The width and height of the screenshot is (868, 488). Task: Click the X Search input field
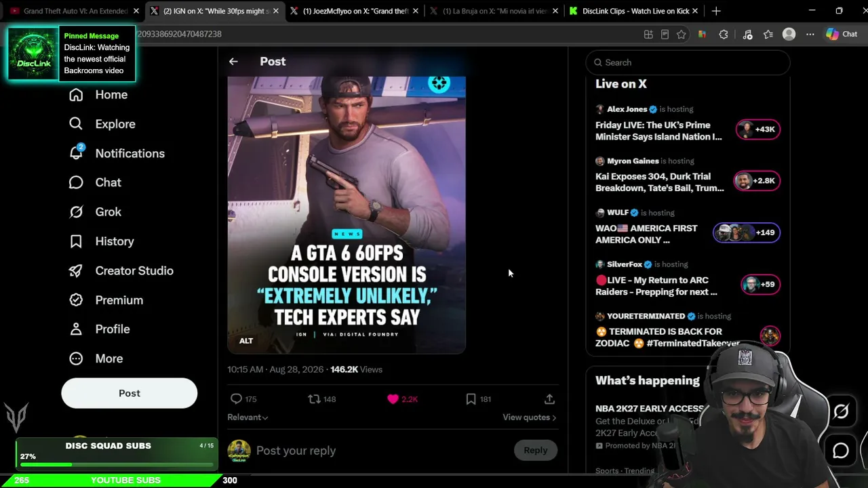[x=688, y=62]
